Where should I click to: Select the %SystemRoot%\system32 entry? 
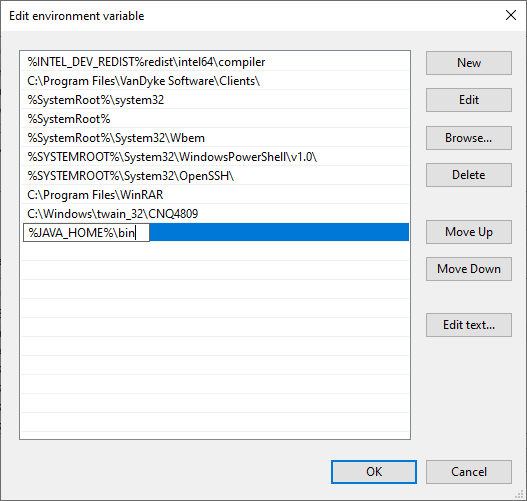tap(215, 100)
